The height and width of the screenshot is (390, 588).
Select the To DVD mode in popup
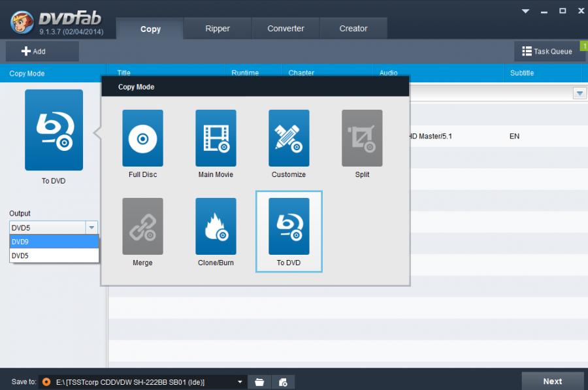pyautogui.click(x=289, y=226)
